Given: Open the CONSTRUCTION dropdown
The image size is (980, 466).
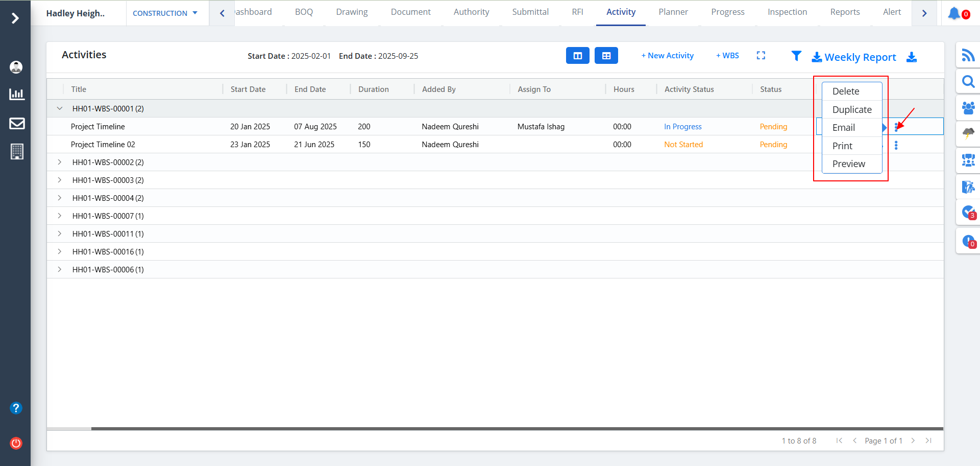Looking at the screenshot, I should click(165, 13).
